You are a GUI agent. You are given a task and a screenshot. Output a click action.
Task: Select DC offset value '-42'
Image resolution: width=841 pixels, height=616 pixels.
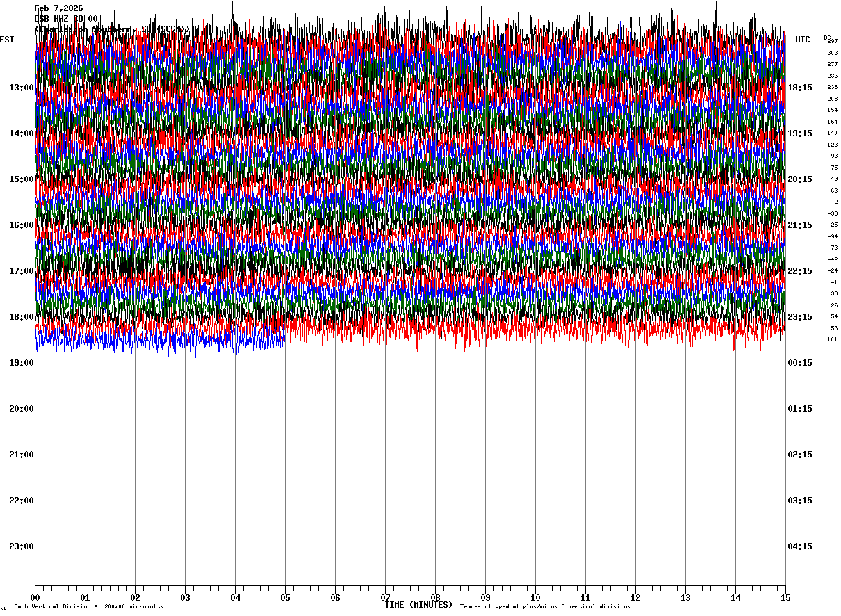pos(832,259)
